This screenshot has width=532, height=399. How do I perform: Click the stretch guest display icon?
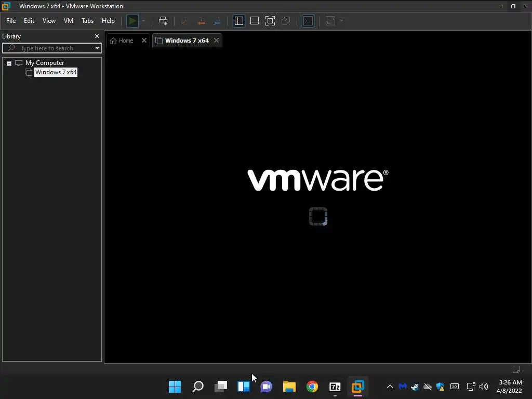330,21
